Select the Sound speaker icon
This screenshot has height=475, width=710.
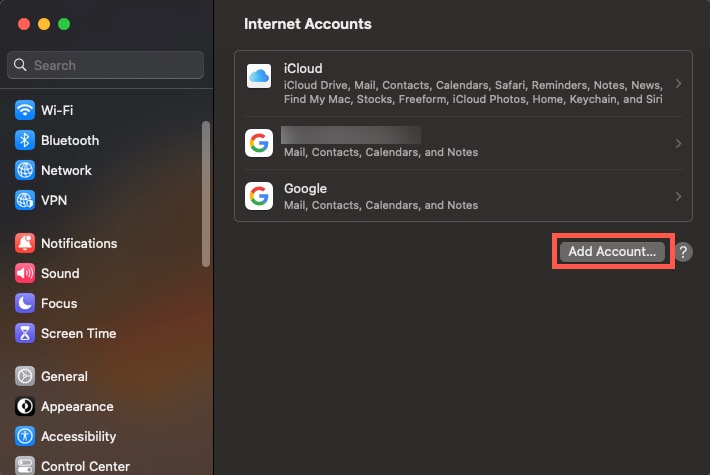(x=24, y=273)
